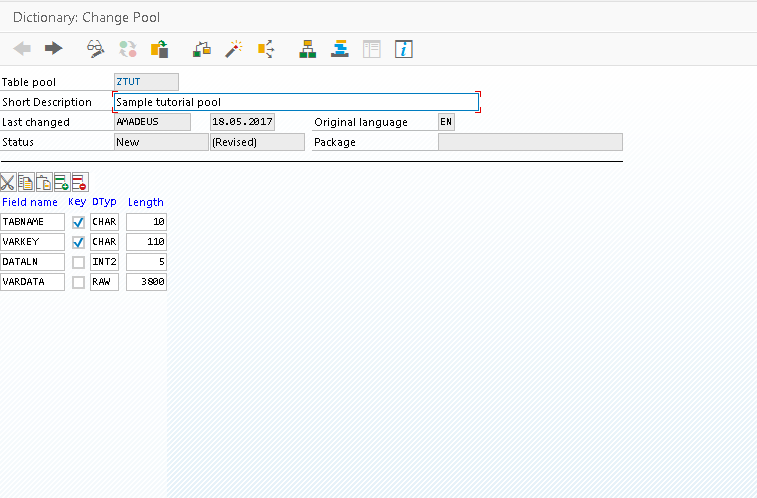This screenshot has height=498, width=757.
Task: Click the Activate magic wand icon
Action: click(x=234, y=48)
